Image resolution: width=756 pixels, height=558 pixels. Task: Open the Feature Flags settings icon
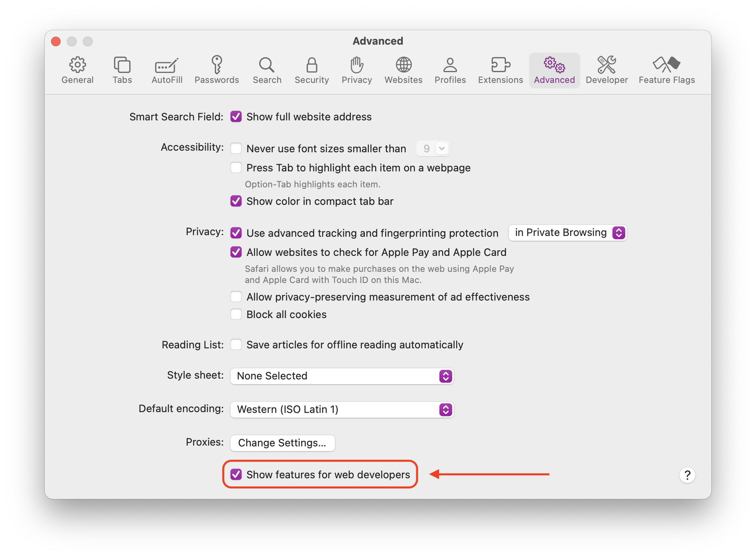[x=666, y=70]
